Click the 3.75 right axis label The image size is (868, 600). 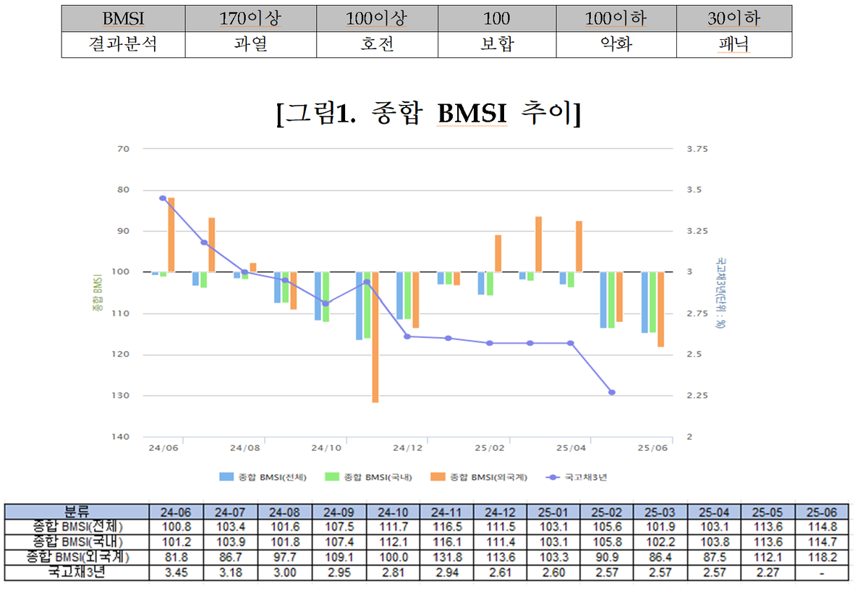click(x=697, y=148)
